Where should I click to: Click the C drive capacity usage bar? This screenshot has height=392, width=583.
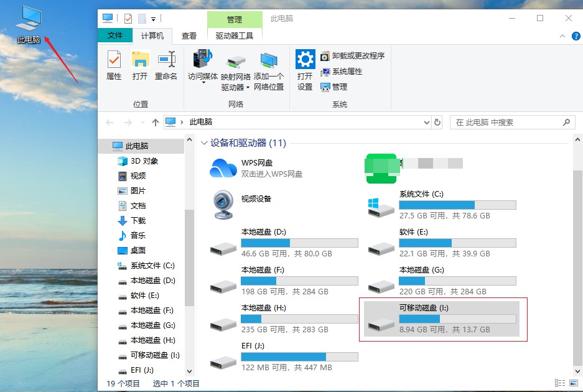point(457,205)
